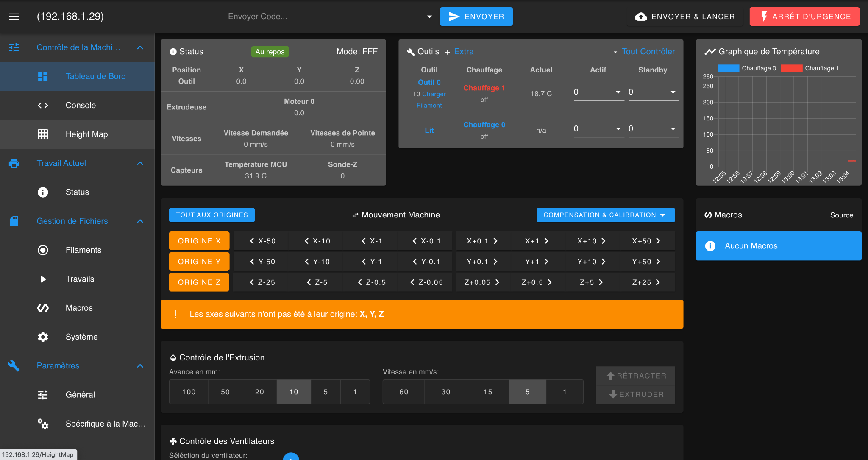Toggle Chauffage 1 legend swatch
Image resolution: width=868 pixels, height=460 pixels.
(791, 68)
